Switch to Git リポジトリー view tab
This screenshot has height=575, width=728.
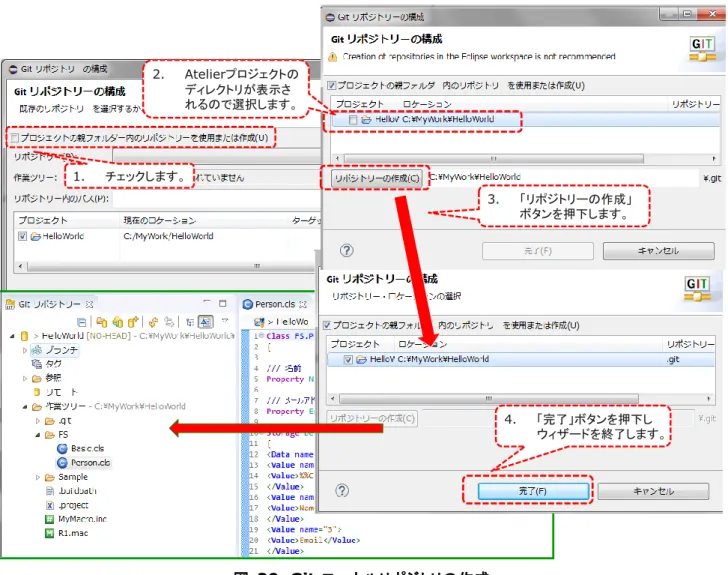[x=50, y=304]
